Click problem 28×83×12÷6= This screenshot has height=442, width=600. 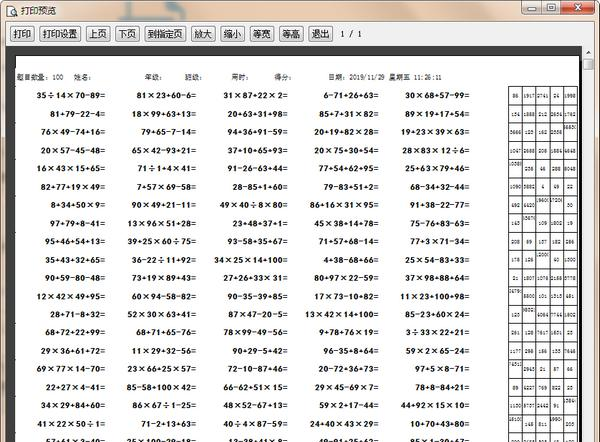[436, 150]
